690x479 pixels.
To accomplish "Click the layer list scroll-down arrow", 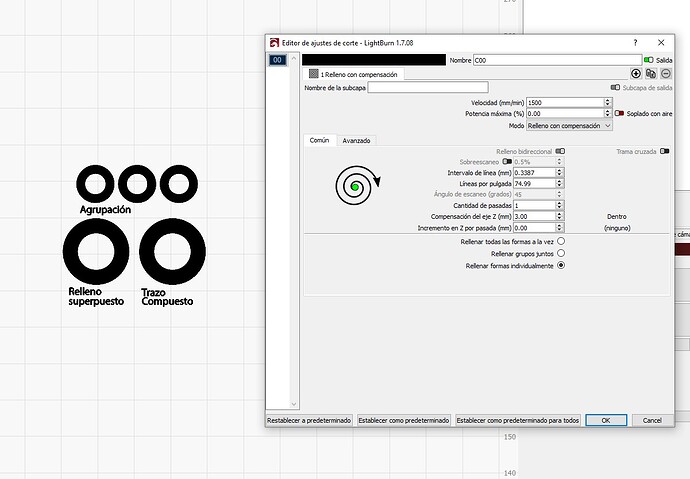I will tap(294, 404).
